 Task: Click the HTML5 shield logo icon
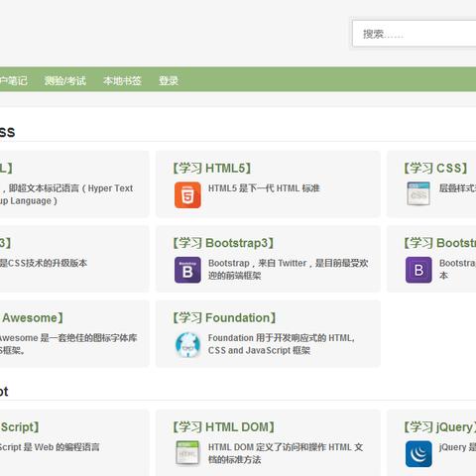click(187, 195)
